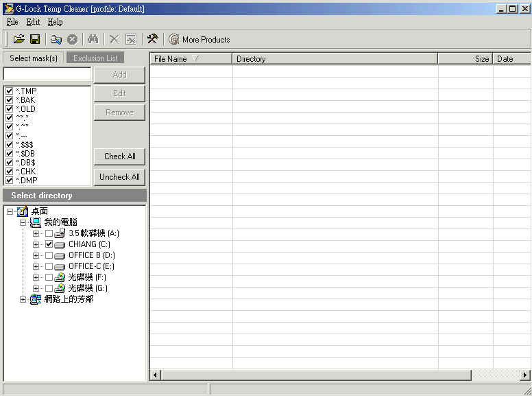Screen dimensions: 532x396
Task: Expand the CHIANG (C:) node
Action: (x=36, y=244)
